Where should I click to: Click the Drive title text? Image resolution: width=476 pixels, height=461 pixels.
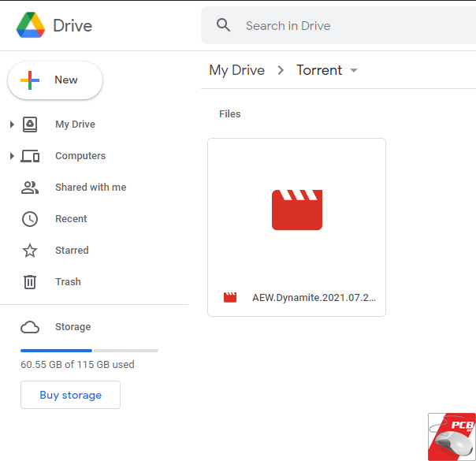73,25
